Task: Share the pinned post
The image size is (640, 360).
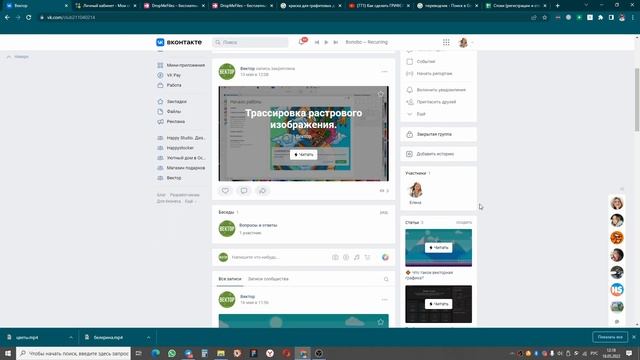Action: [x=262, y=191]
